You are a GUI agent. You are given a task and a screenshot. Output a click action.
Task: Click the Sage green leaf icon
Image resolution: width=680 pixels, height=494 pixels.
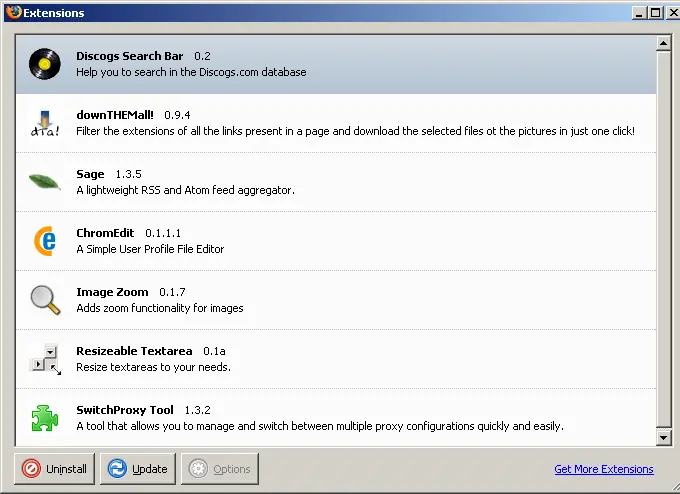pos(45,182)
